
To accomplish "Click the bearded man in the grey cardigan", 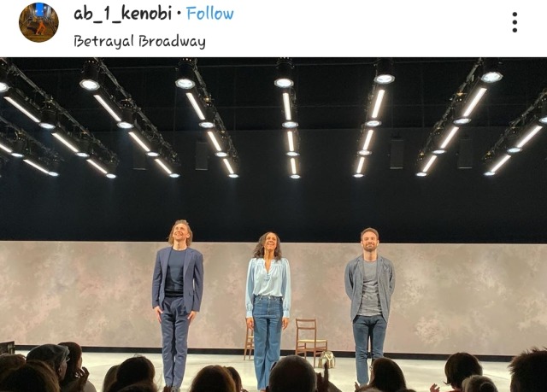I will 369,305.
